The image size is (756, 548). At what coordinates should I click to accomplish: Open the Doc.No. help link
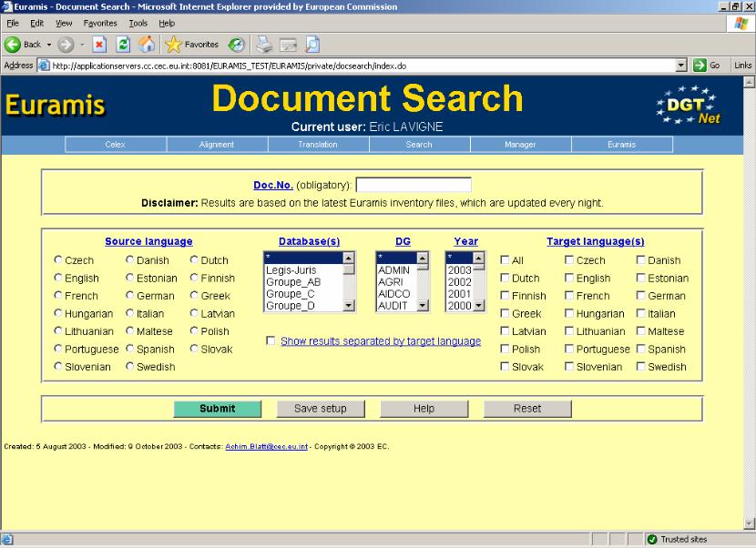tap(273, 185)
